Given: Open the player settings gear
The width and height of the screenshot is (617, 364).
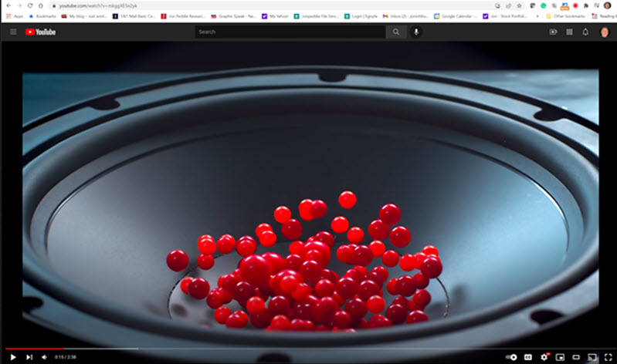Looking at the screenshot, I should [544, 357].
